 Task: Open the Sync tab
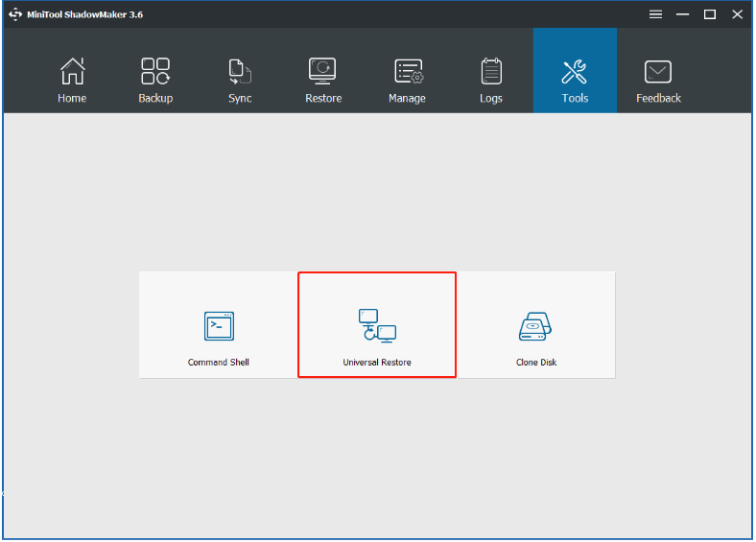pyautogui.click(x=240, y=80)
